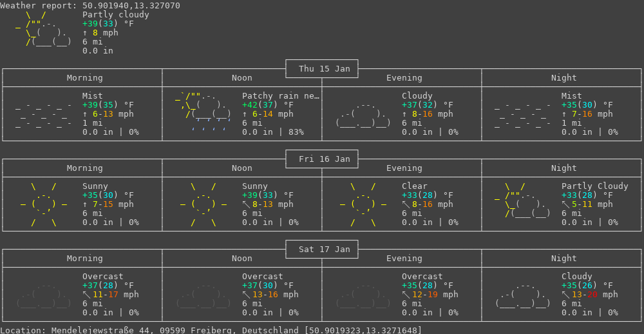The image size is (644, 334).
Task: Click Thursday morning's mist icon
Action: pos(44,114)
